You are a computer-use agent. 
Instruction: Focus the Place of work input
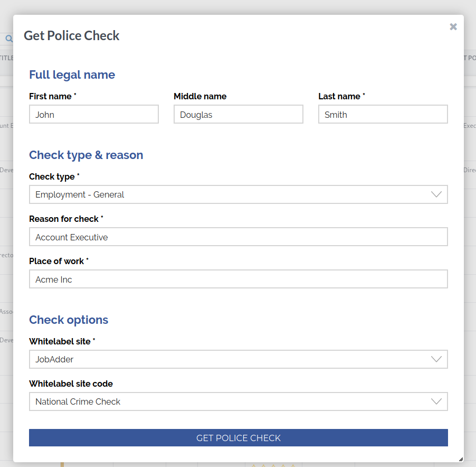(238, 279)
